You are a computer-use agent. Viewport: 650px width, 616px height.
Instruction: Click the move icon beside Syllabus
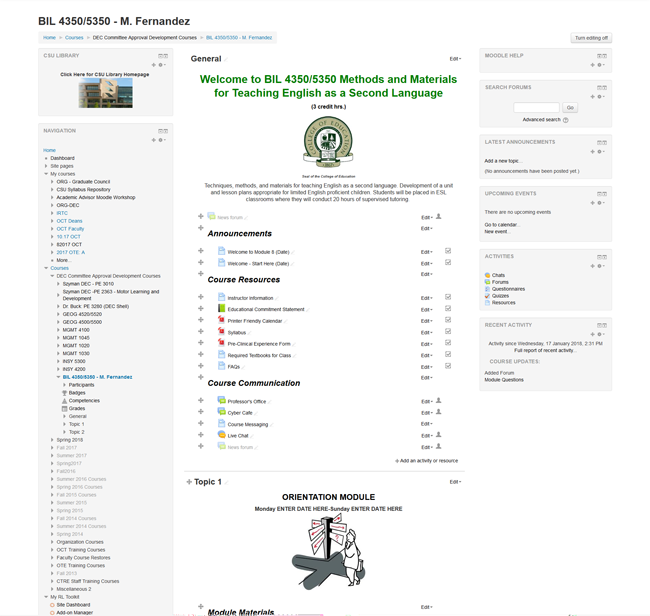[201, 331]
